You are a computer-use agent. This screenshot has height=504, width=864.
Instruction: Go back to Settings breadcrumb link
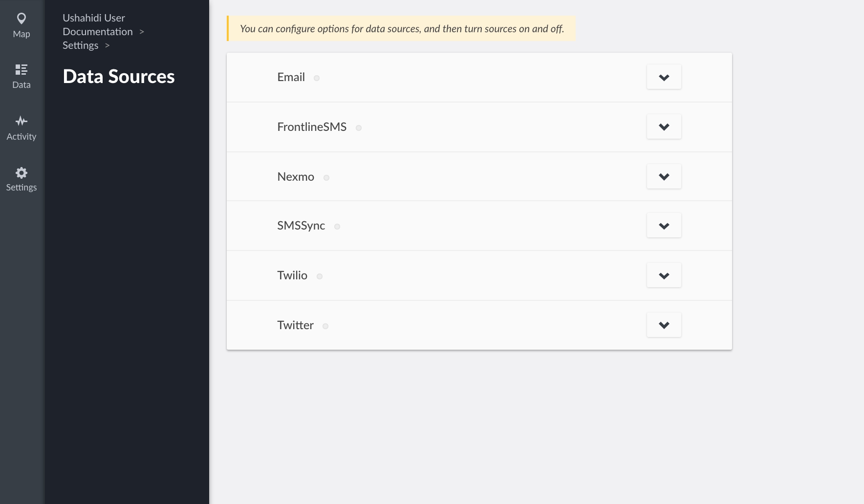tap(81, 45)
